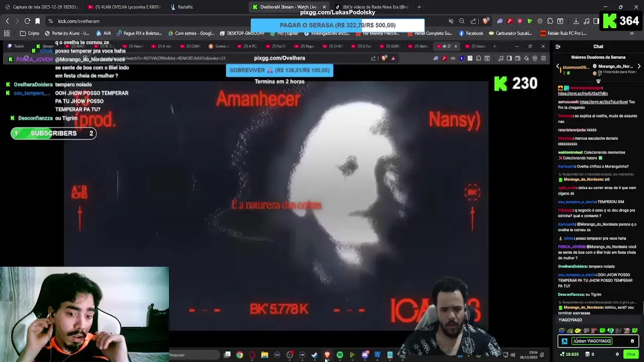Click the SOBREVIVER donation goal bar

(x=279, y=70)
